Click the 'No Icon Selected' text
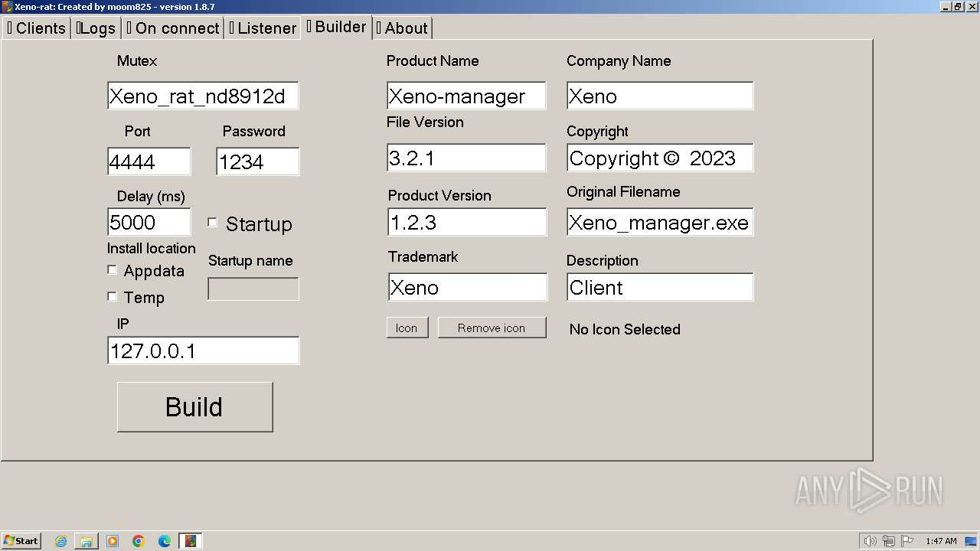980x551 pixels. tap(625, 329)
